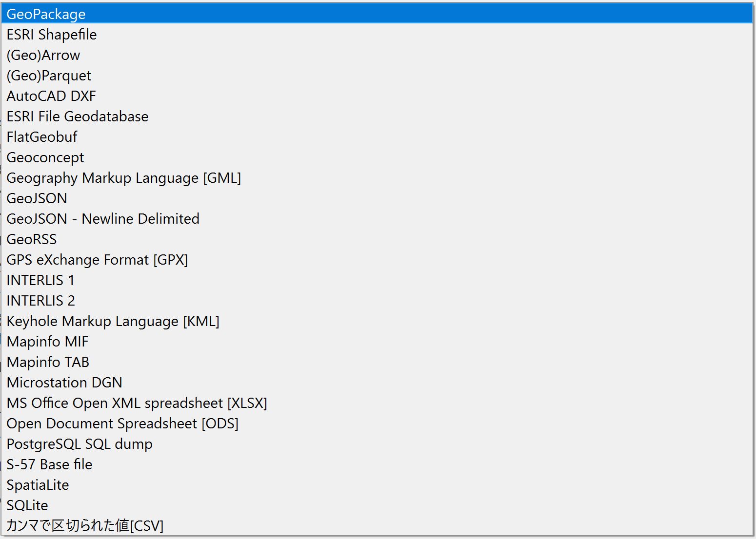Viewport: 756px width, 539px height.
Task: Choose ESRI Shapefile from the list
Action: point(377,34)
